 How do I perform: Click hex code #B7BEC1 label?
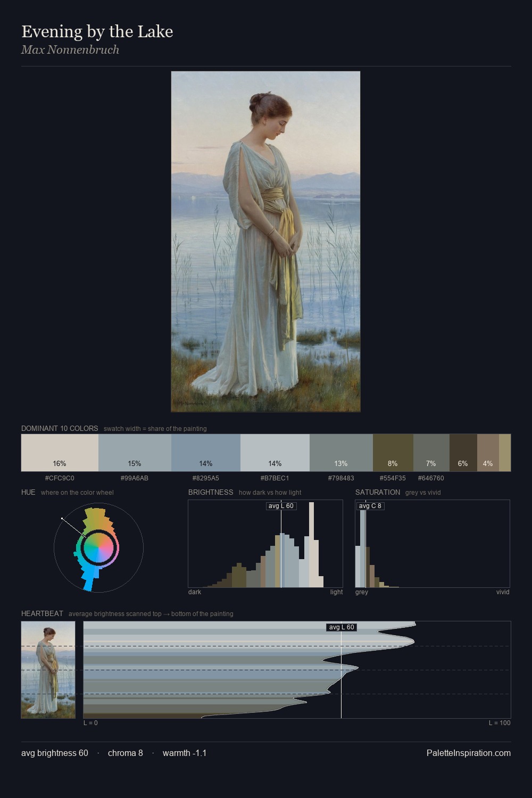pos(275,478)
